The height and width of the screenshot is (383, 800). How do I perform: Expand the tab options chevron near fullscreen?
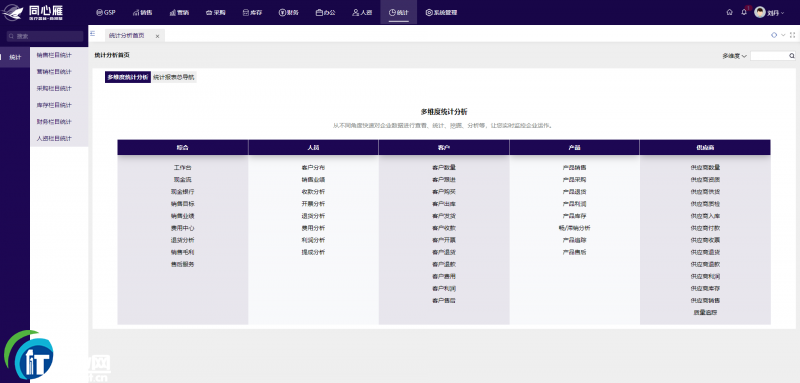(x=784, y=35)
